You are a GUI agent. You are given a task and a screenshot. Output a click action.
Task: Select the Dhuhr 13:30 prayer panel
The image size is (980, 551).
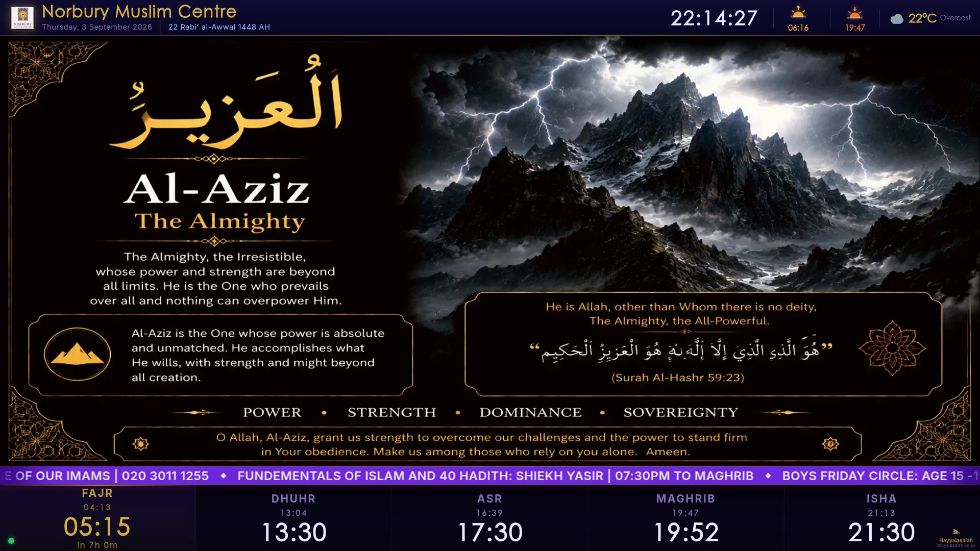pyautogui.click(x=293, y=518)
